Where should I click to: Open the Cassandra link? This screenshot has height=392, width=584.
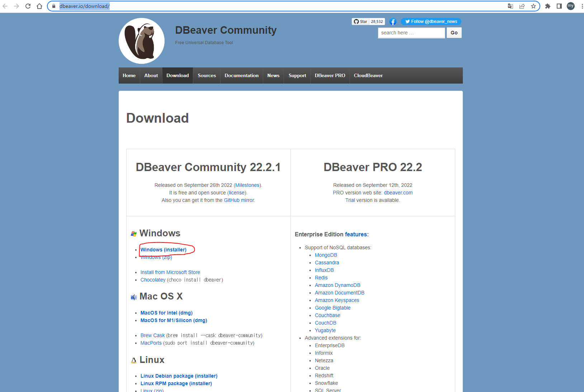tap(327, 263)
